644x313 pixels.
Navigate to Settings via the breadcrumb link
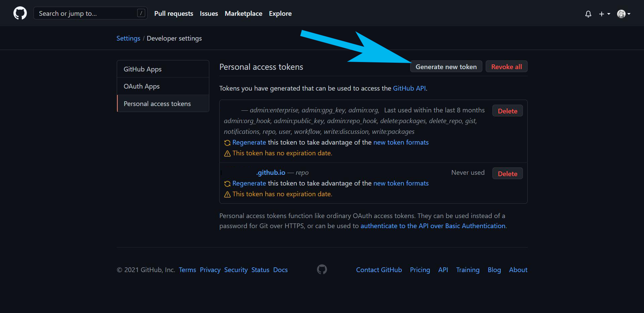click(128, 38)
